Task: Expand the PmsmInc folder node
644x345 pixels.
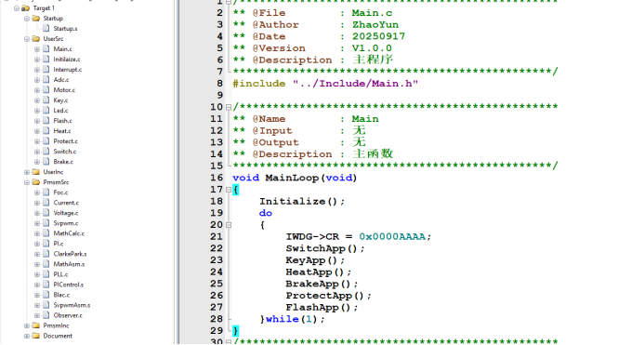Action: point(27,325)
